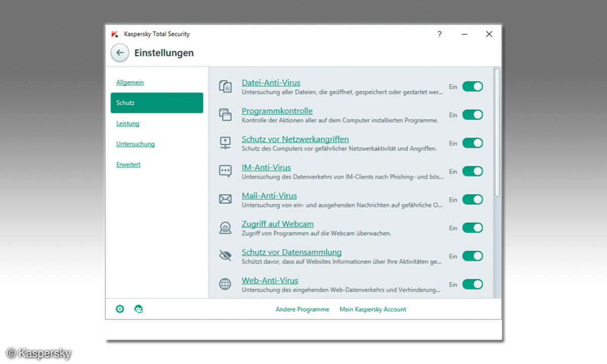Screen dimensions: 607x364
Task: Minimize the Kaspersky Total Security window
Action: click(464, 34)
